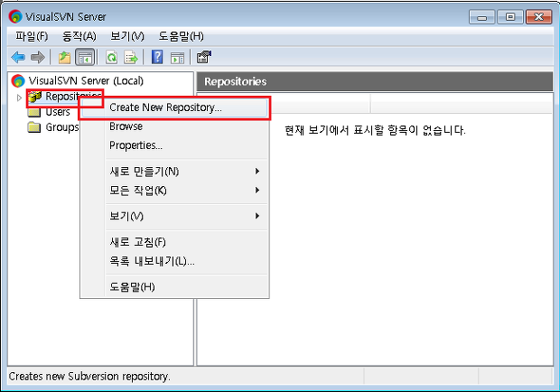The width and height of the screenshot is (560, 392).
Task: Minimize the VisualSVN Server window
Action: pyautogui.click(x=481, y=17)
